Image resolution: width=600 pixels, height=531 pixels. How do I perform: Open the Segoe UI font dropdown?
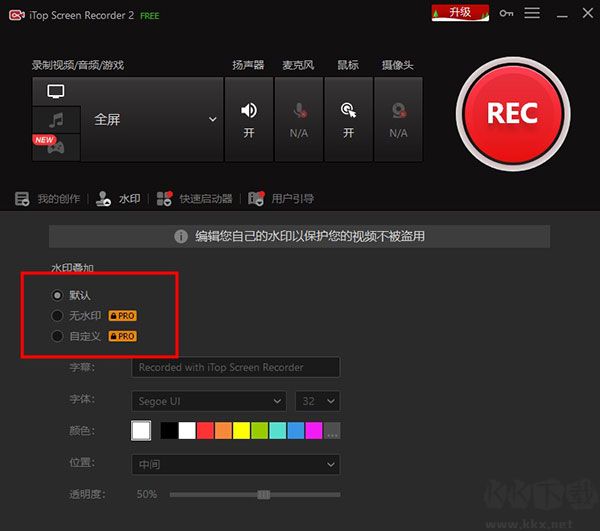coord(209,401)
